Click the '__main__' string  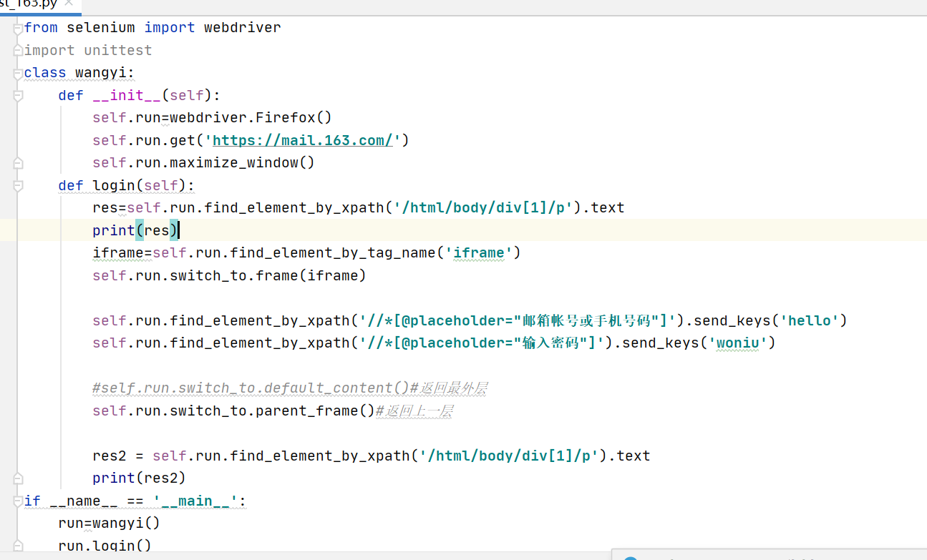click(195, 501)
